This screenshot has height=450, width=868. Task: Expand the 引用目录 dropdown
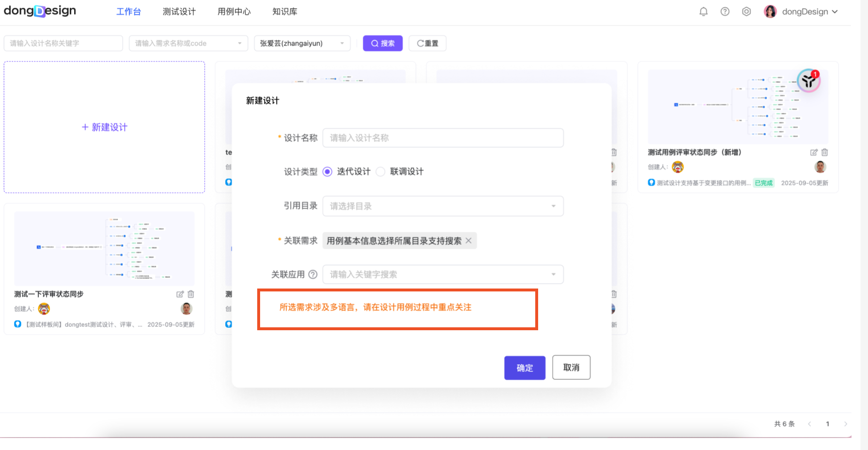click(x=443, y=206)
